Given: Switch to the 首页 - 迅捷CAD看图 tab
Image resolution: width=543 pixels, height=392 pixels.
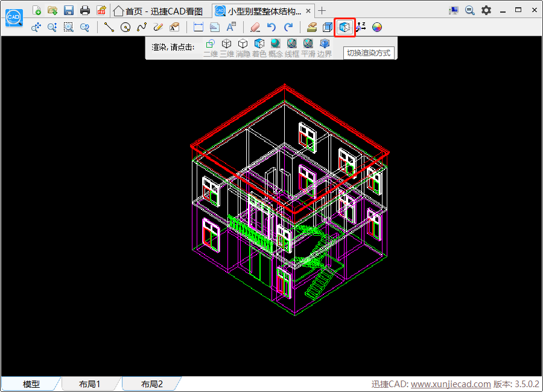Looking at the screenshot, I should click(x=159, y=11).
